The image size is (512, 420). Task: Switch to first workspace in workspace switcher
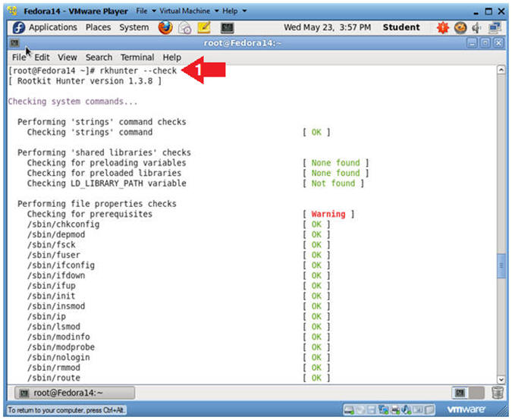pos(460,393)
